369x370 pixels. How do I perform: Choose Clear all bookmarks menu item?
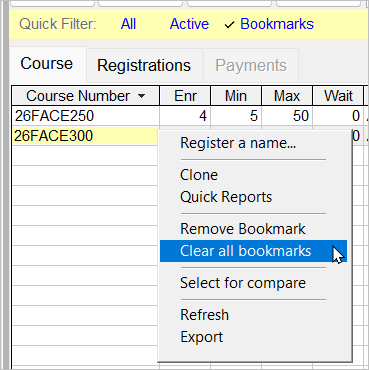coord(253,251)
